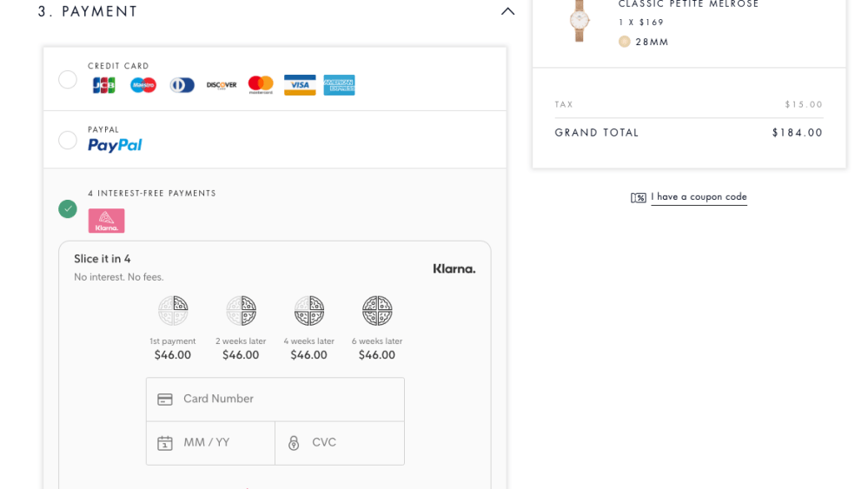Click the Classic Petite Melrose watch thumbnail

pyautogui.click(x=579, y=21)
